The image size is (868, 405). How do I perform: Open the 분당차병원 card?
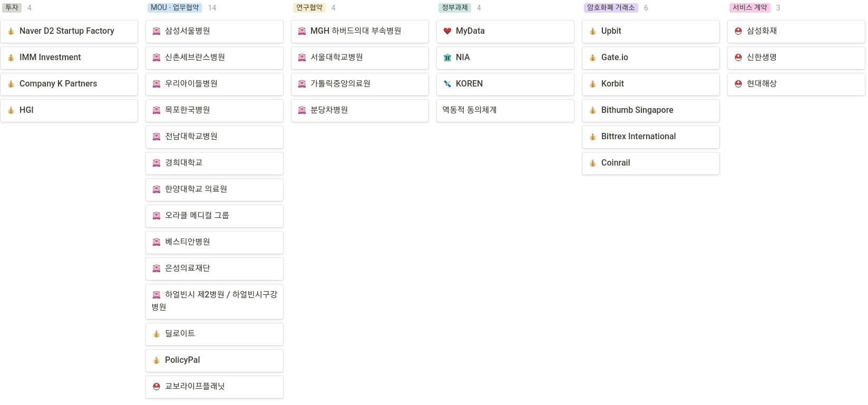(360, 111)
